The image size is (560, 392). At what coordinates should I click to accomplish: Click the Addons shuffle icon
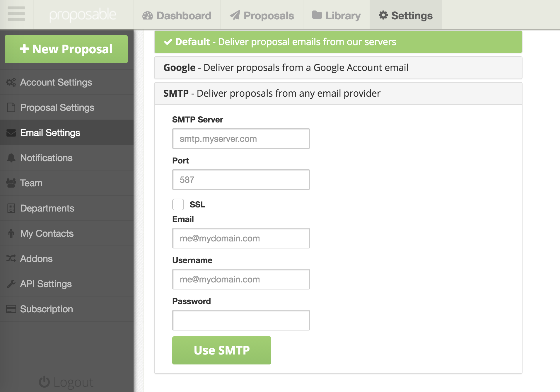(11, 258)
